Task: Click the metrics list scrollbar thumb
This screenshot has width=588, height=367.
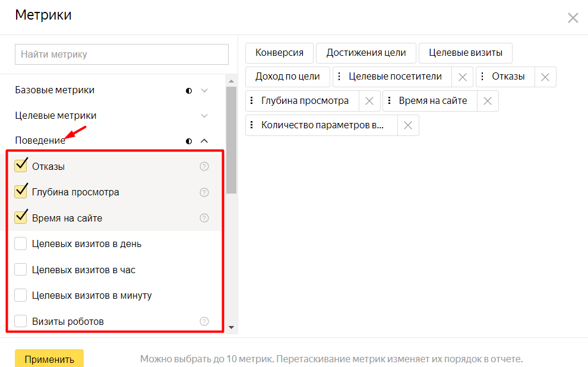Action: [x=232, y=140]
